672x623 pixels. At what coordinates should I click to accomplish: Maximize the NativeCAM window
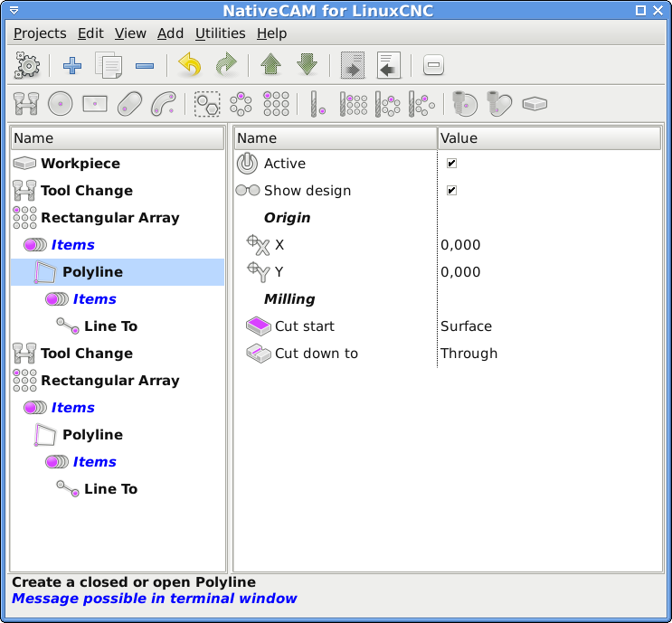[x=640, y=10]
